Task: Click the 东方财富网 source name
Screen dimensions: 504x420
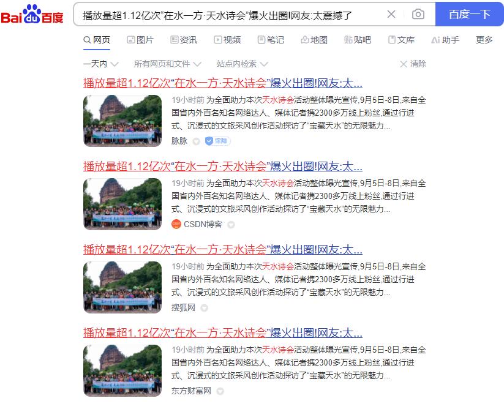Action: tap(191, 391)
